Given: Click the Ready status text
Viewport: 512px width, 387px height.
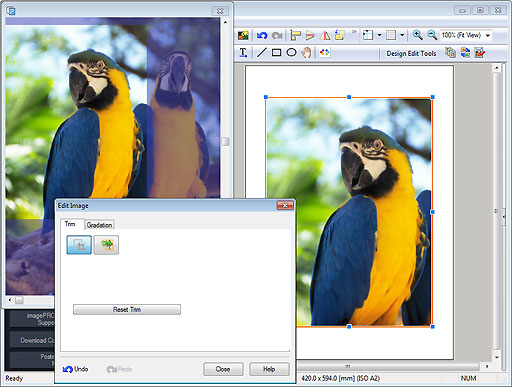Looking at the screenshot, I should (x=14, y=378).
